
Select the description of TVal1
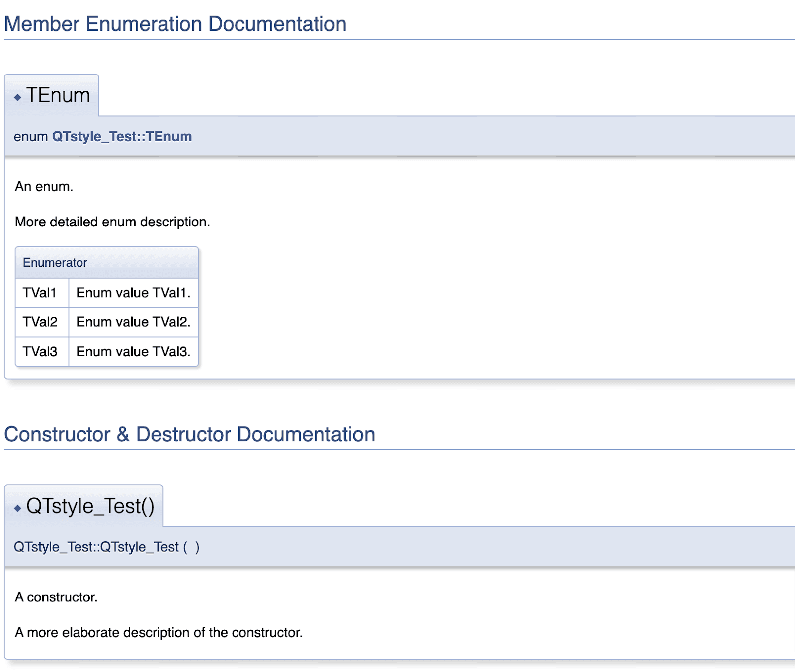pyautogui.click(x=132, y=293)
